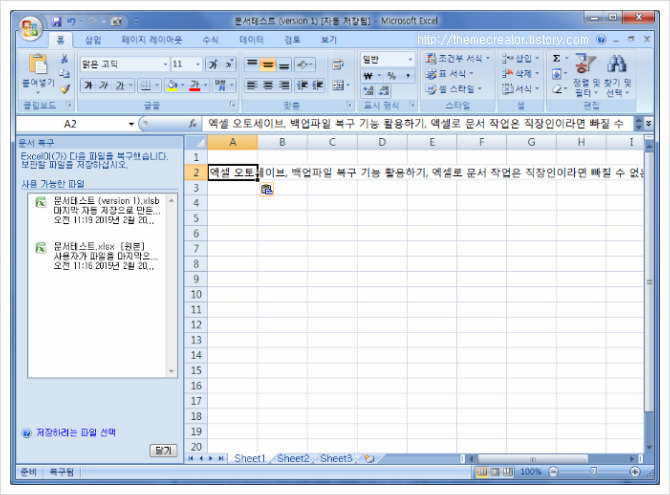The width and height of the screenshot is (670, 495).
Task: Apply percent style
Action: [391, 76]
